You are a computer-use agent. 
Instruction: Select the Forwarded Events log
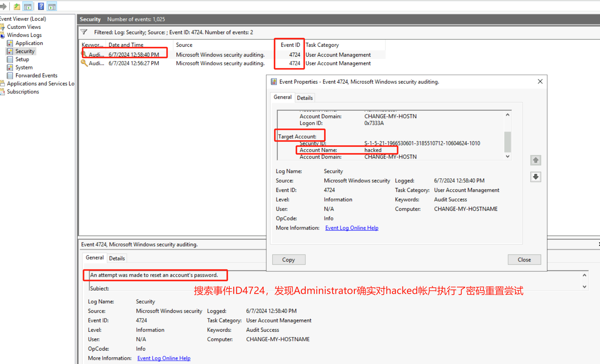(36, 75)
